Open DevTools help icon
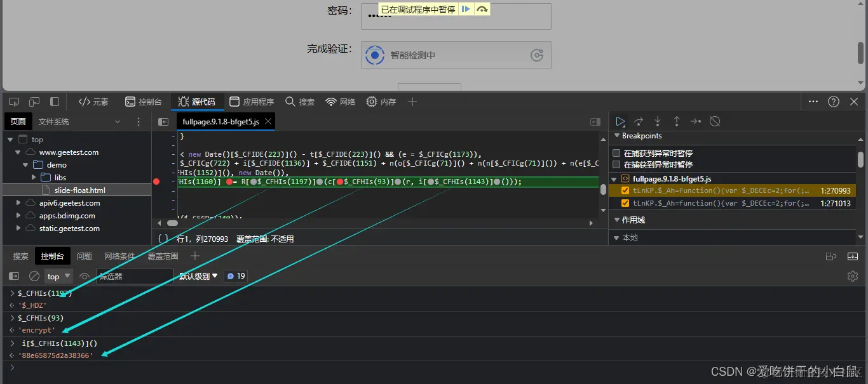The image size is (868, 384). 834,102
